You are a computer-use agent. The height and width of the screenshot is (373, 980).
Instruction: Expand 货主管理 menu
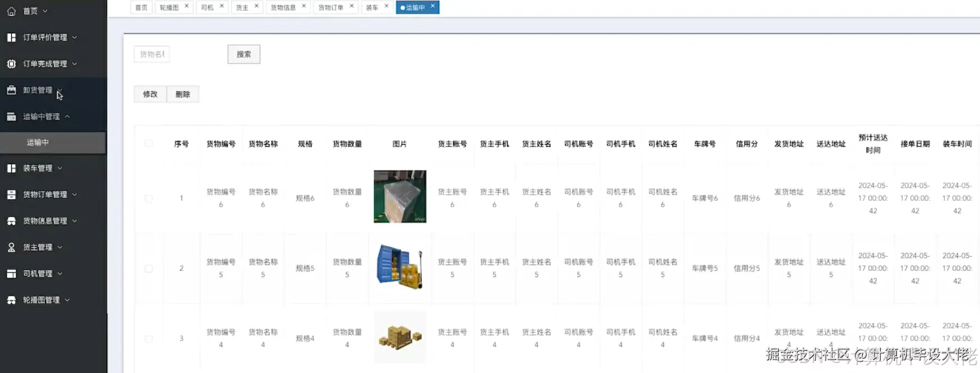tap(60, 247)
